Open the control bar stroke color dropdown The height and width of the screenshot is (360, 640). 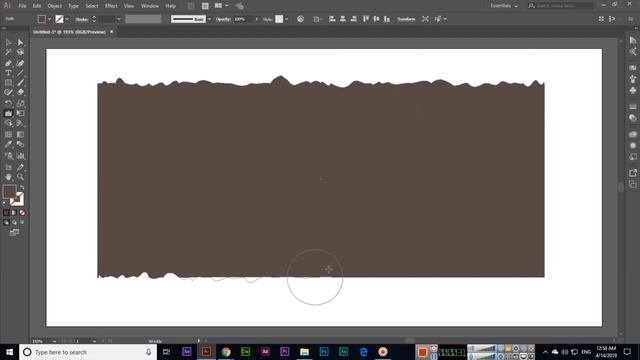(x=67, y=19)
